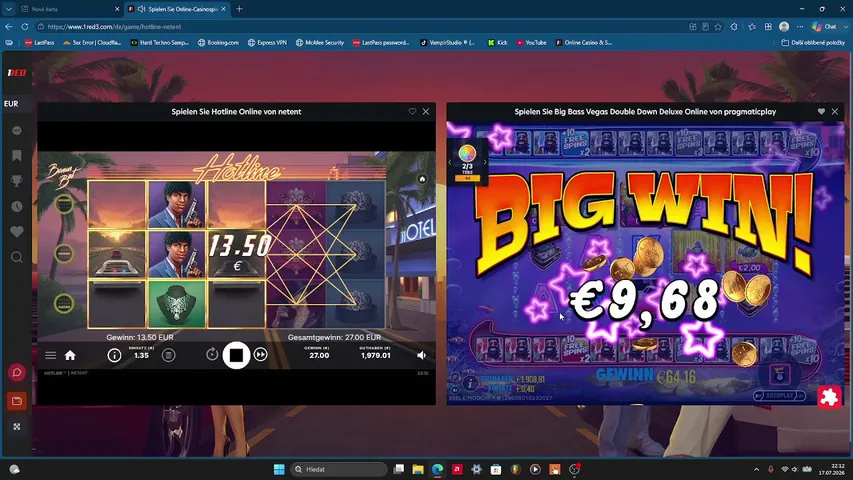Viewport: 853px width, 480px height.
Task: Open the Big Bass game info button
Action: [x=470, y=383]
